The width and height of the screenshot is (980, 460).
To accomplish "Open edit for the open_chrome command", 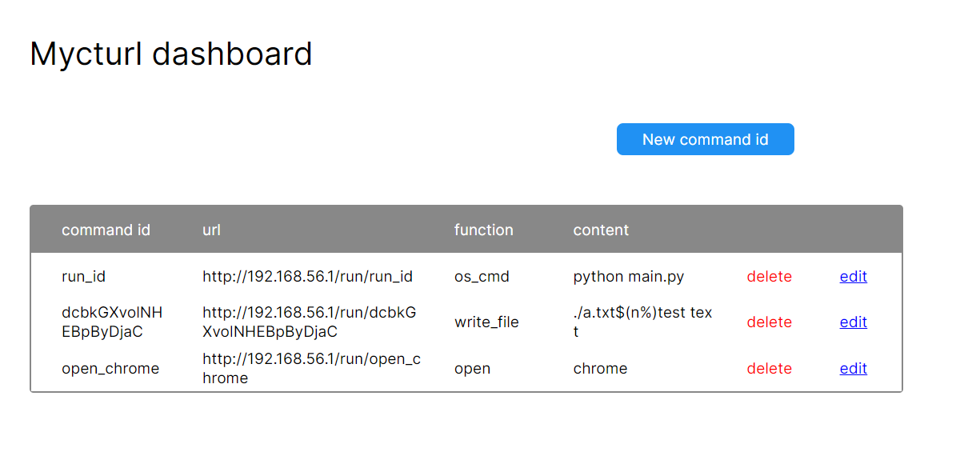I will [x=853, y=369].
